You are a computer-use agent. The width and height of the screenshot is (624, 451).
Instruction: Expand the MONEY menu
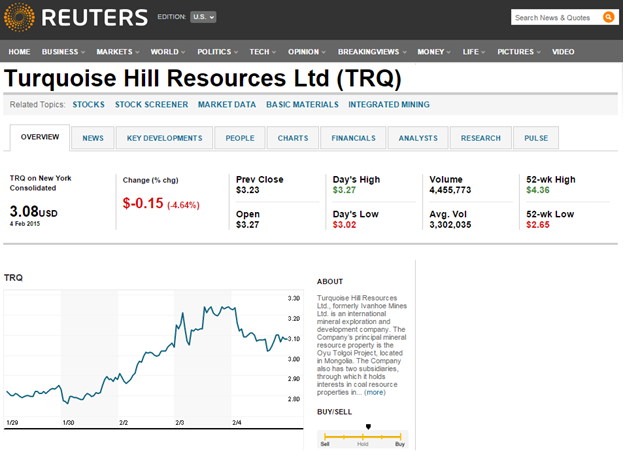coord(433,52)
